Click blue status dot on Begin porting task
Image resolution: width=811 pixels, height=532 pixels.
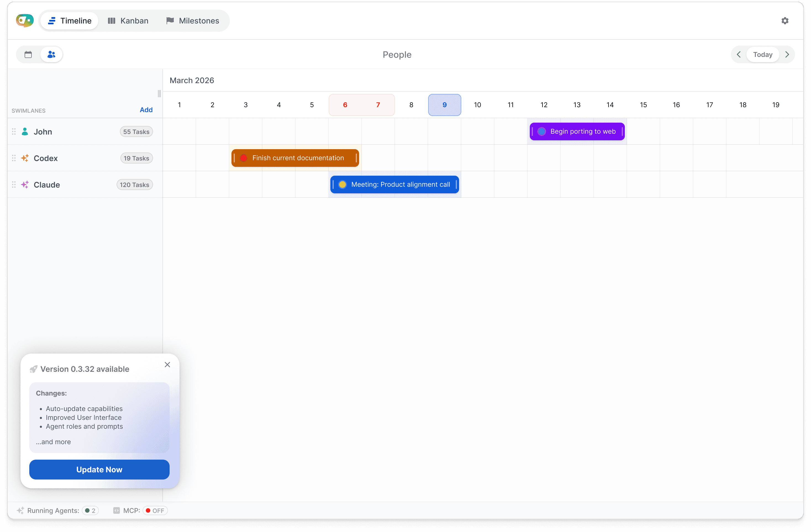coord(541,131)
